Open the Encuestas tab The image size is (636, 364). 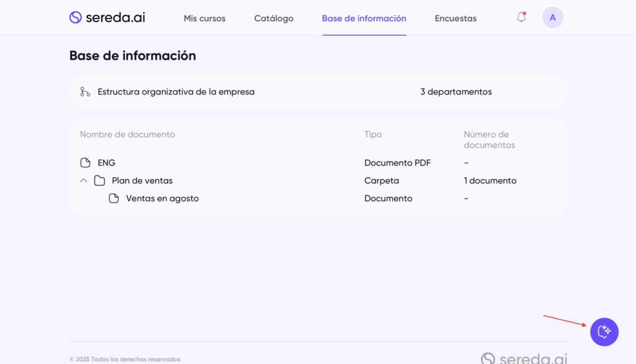point(455,19)
